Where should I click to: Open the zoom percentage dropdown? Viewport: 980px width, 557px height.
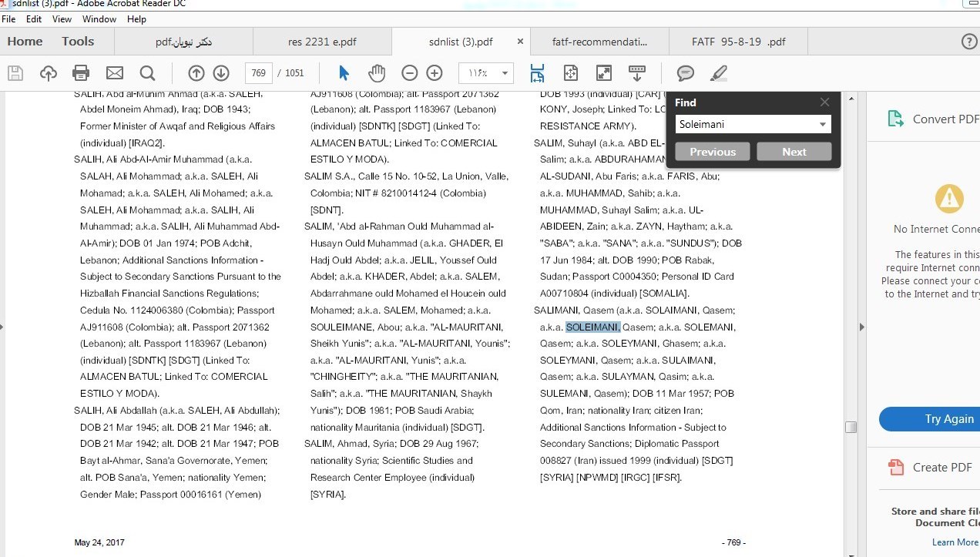505,73
